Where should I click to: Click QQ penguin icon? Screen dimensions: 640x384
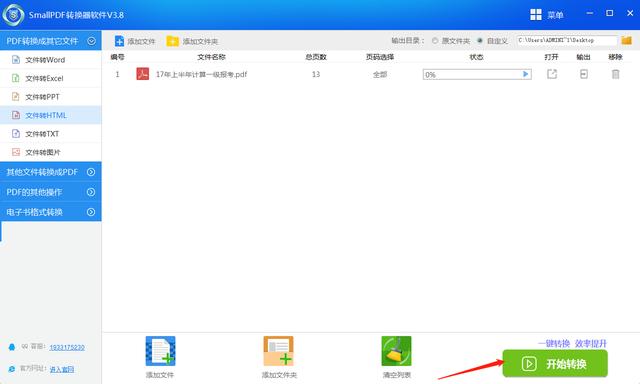[12, 347]
